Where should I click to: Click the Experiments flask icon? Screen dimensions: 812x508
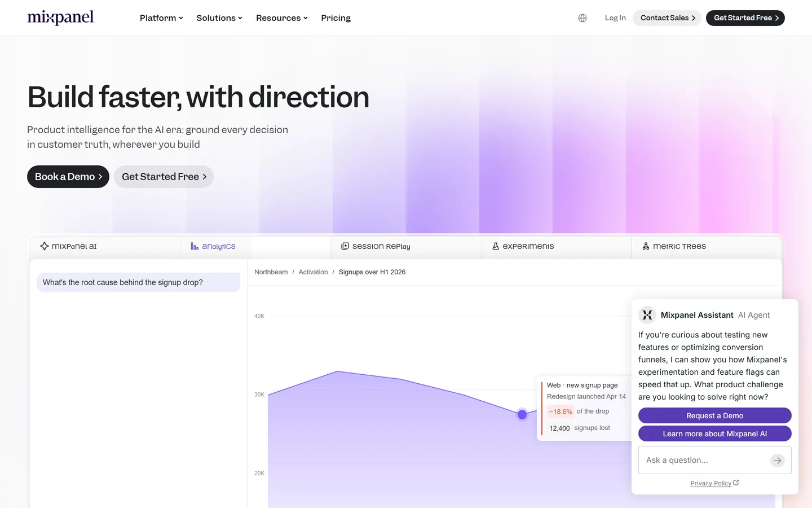496,246
